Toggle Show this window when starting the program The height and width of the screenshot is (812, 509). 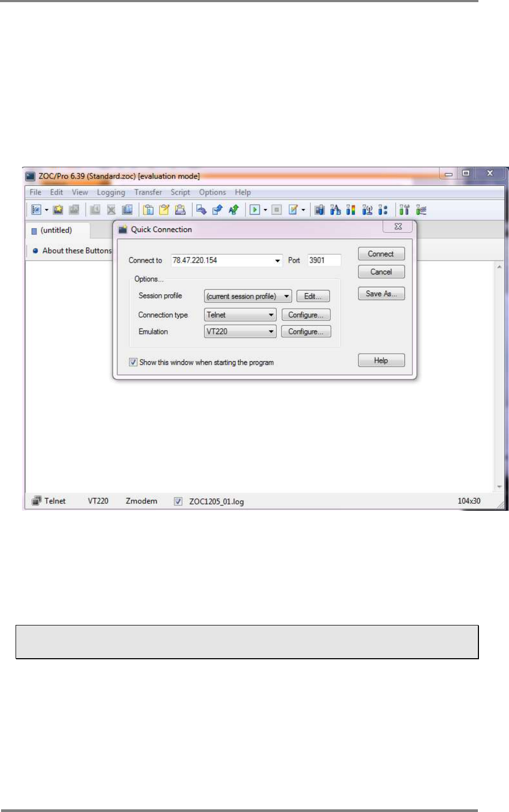(133, 362)
